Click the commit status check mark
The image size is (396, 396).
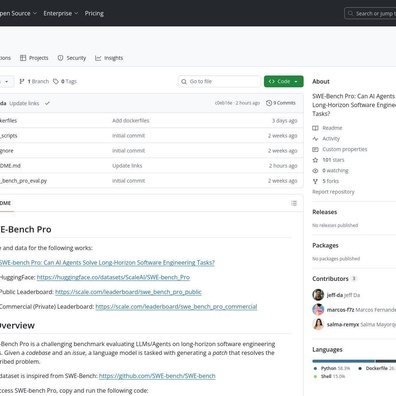(47, 103)
